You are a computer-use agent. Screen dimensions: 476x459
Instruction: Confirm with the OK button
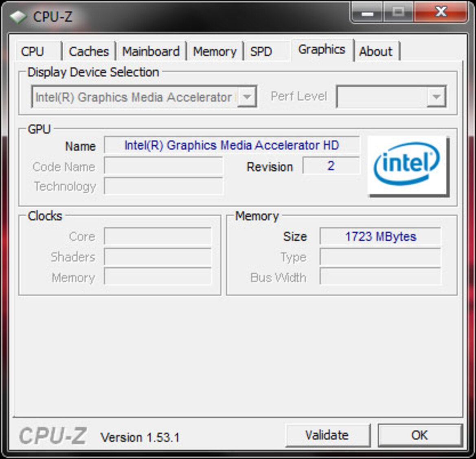point(420,435)
